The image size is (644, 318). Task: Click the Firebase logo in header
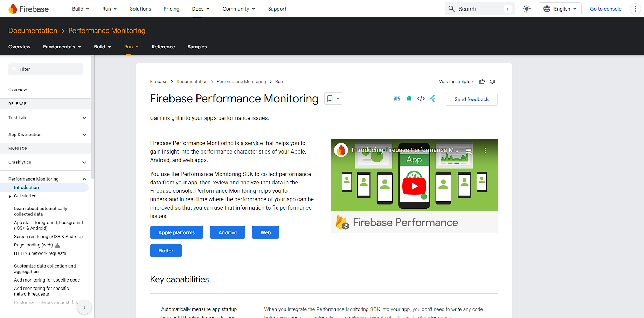pos(29,9)
